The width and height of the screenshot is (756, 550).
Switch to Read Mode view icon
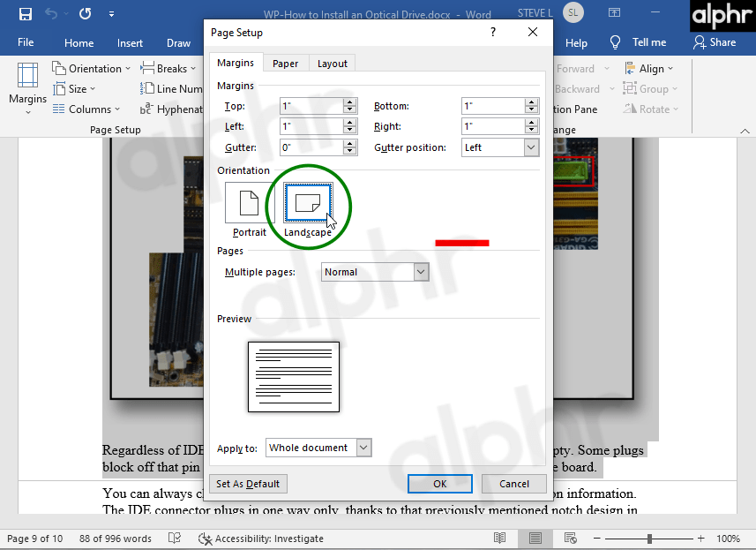pyautogui.click(x=500, y=538)
